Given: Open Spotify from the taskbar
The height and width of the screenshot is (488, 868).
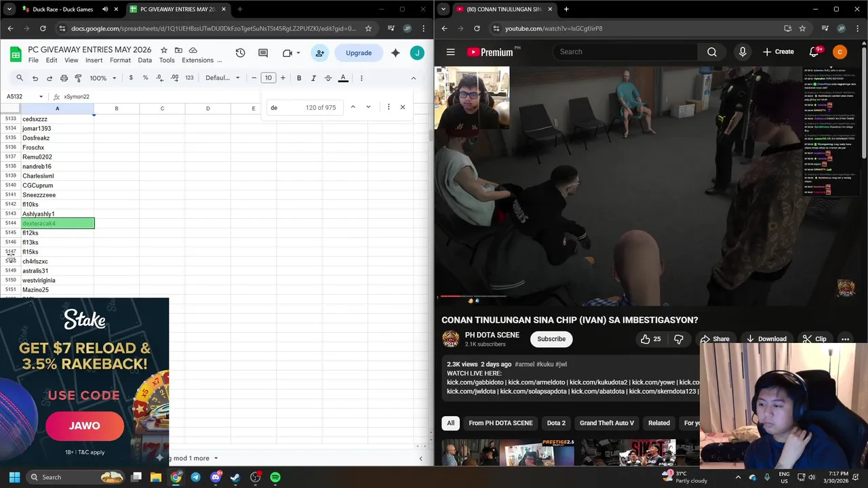Looking at the screenshot, I should (275, 477).
